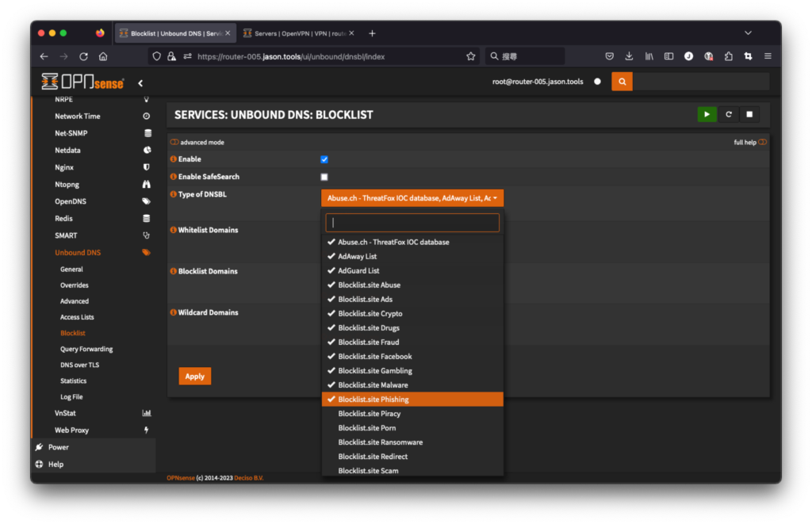The height and width of the screenshot is (524, 812).
Task: Expand the Power menu section
Action: pyautogui.click(x=59, y=447)
